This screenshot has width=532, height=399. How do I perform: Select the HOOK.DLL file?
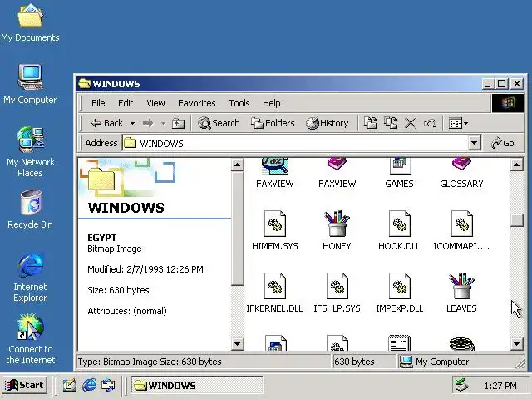click(x=399, y=230)
